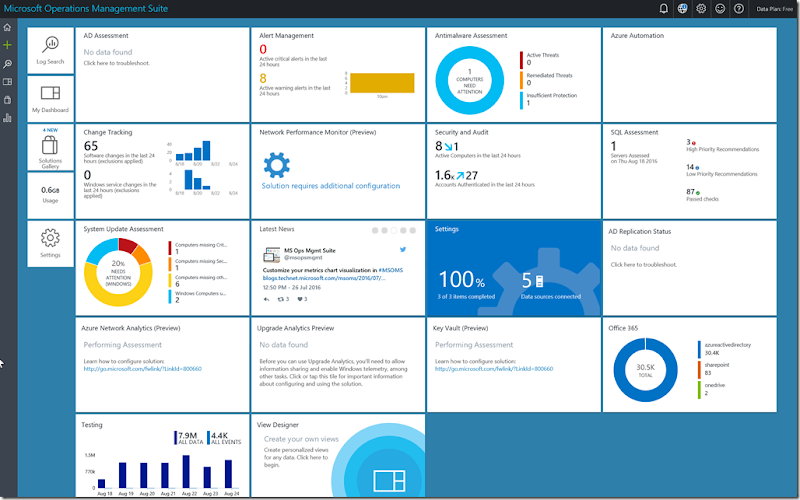Viewport: 800px width, 500px height.
Task: Open the help question mark icon
Action: (739, 9)
